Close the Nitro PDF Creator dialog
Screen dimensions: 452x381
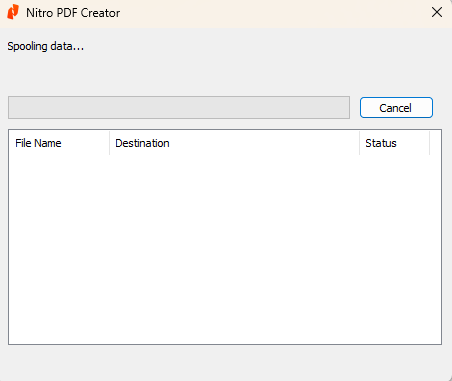437,12
